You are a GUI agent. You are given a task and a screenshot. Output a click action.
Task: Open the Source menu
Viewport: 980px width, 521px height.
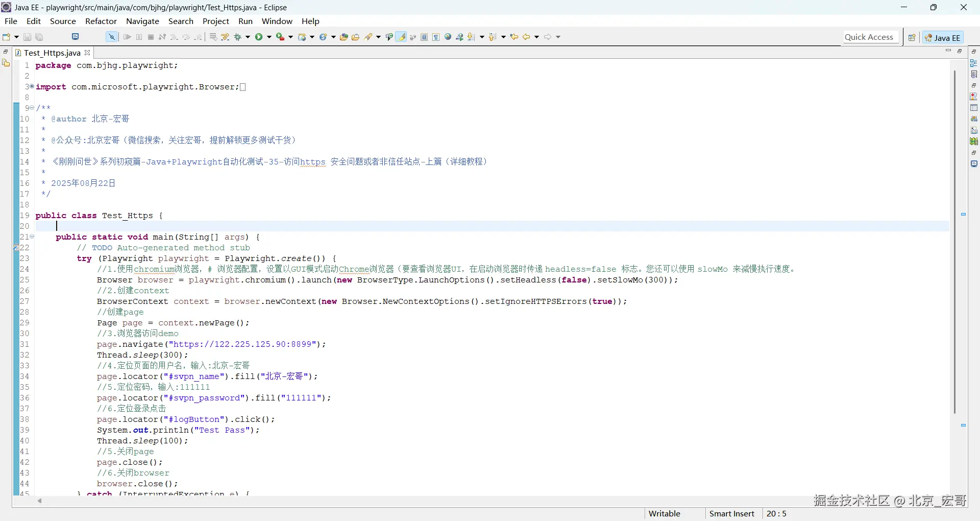coord(63,21)
